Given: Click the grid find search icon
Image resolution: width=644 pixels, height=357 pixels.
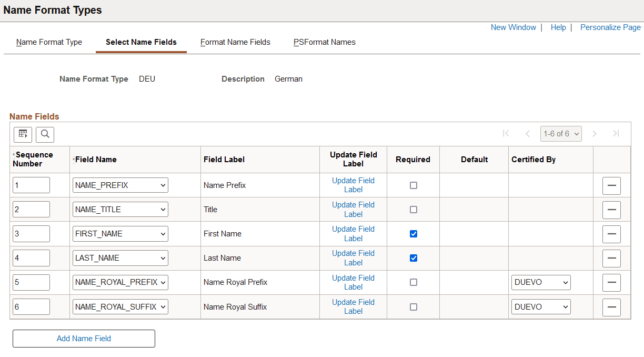Looking at the screenshot, I should click(45, 134).
